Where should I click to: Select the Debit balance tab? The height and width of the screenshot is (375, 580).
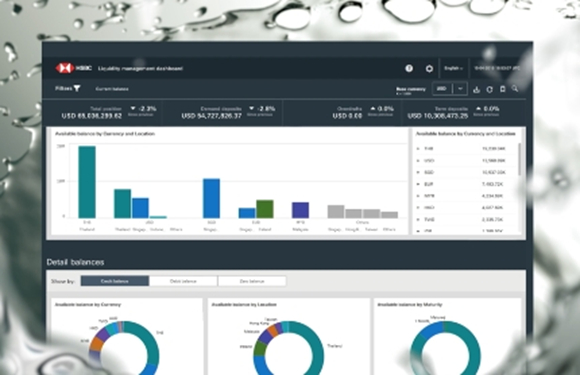183,281
